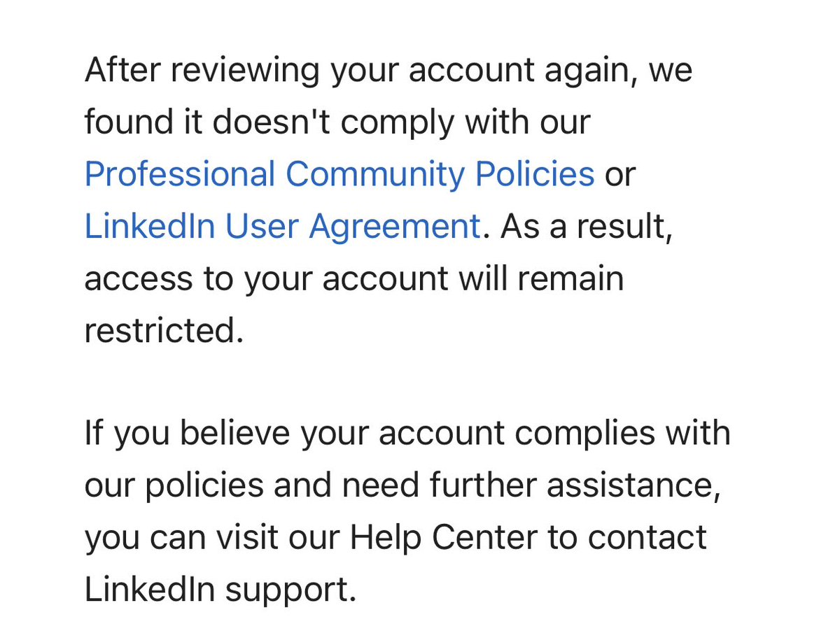
Task: Click the line "access to your account will remain"
Action: click(354, 279)
